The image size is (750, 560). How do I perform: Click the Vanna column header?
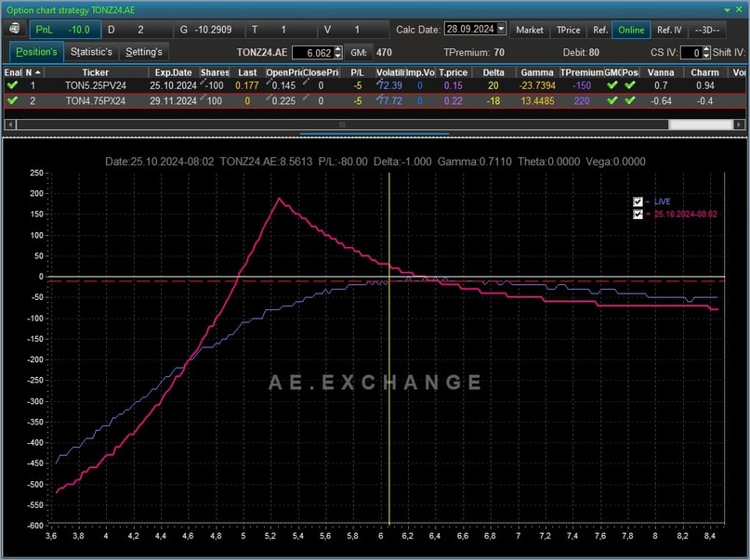click(661, 72)
